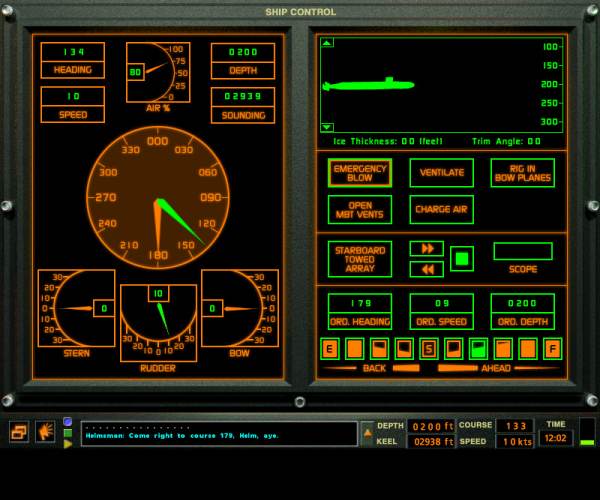Image resolution: width=600 pixels, height=500 pixels.
Task: Click the green square scope stop button
Action: pos(462,259)
